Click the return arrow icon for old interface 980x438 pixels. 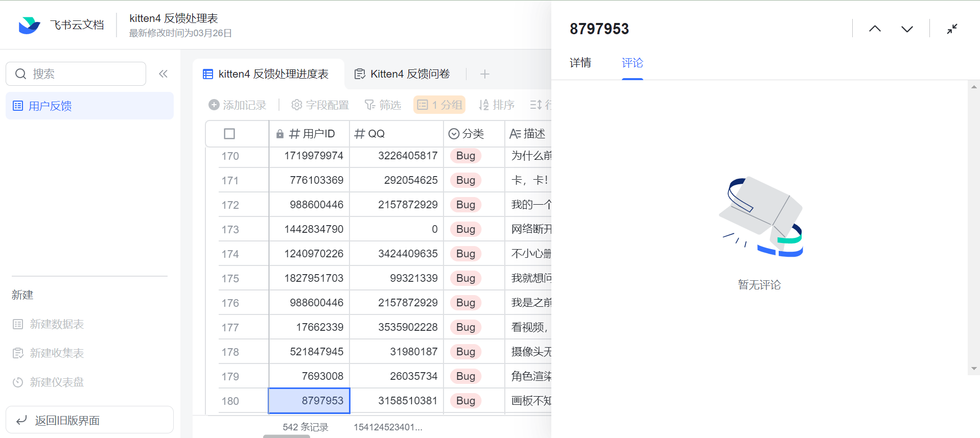[x=21, y=420]
